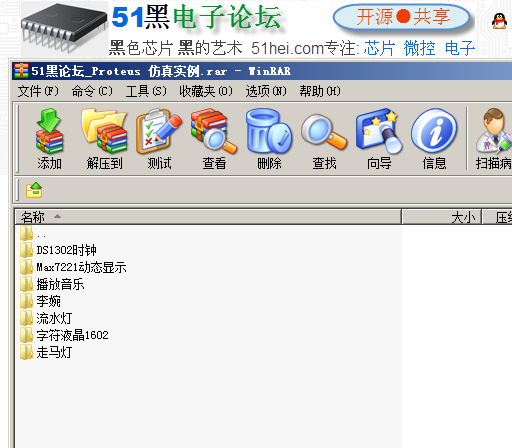Screen dimensions: 512x448
Task: Follow the 微控 link
Action: click(x=419, y=48)
